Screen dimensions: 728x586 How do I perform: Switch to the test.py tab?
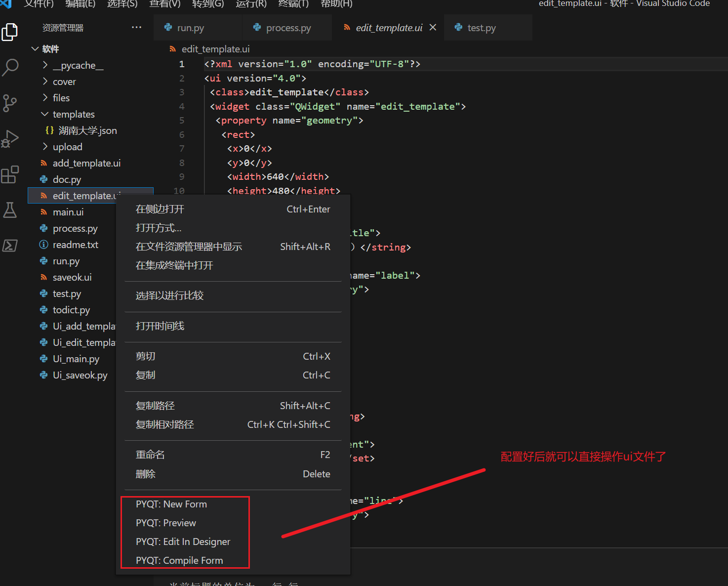pos(488,28)
